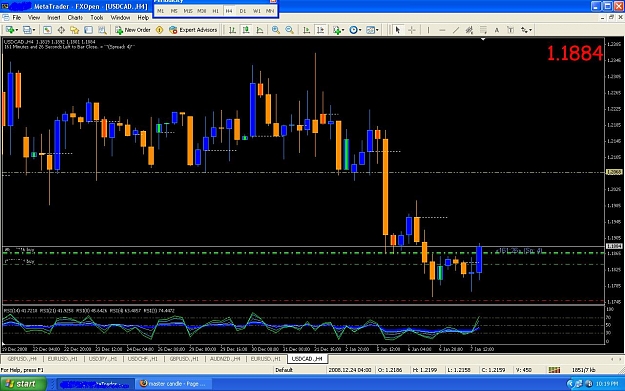Select the Equidistant Channel tool

tap(470, 30)
